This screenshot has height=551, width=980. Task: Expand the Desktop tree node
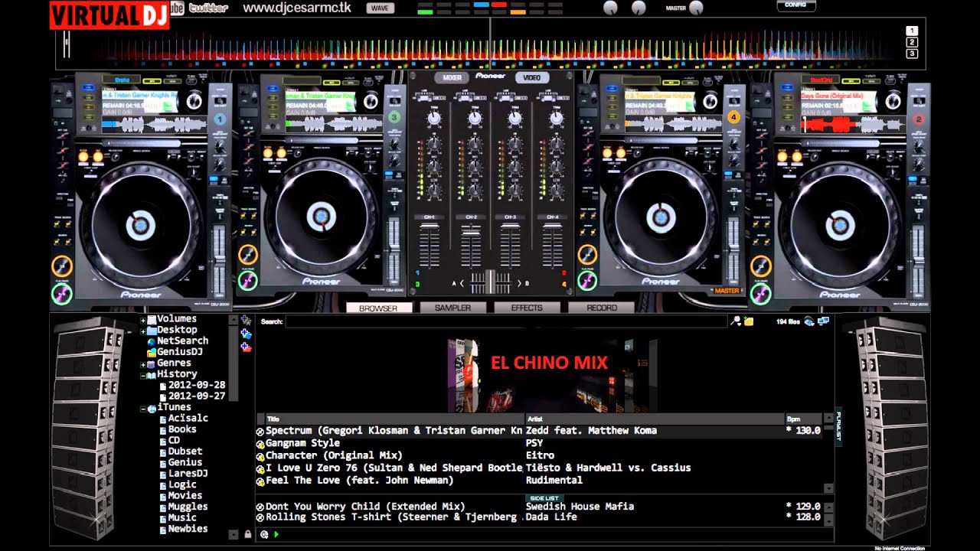[143, 331]
